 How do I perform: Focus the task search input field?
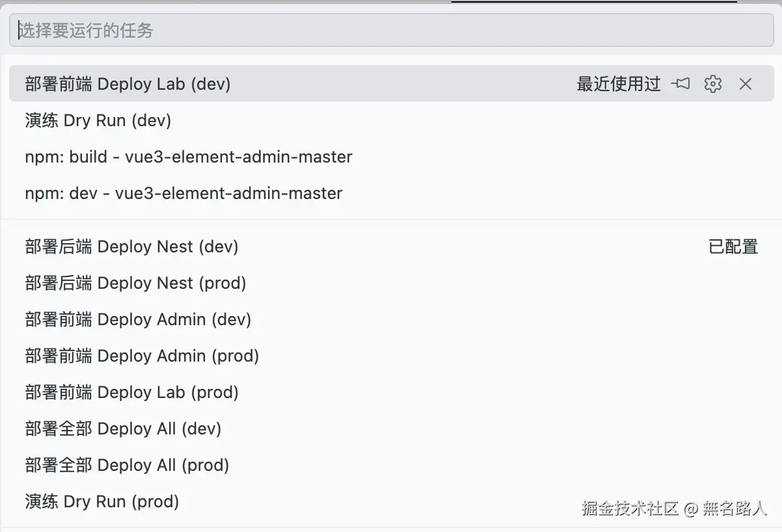(x=390, y=31)
